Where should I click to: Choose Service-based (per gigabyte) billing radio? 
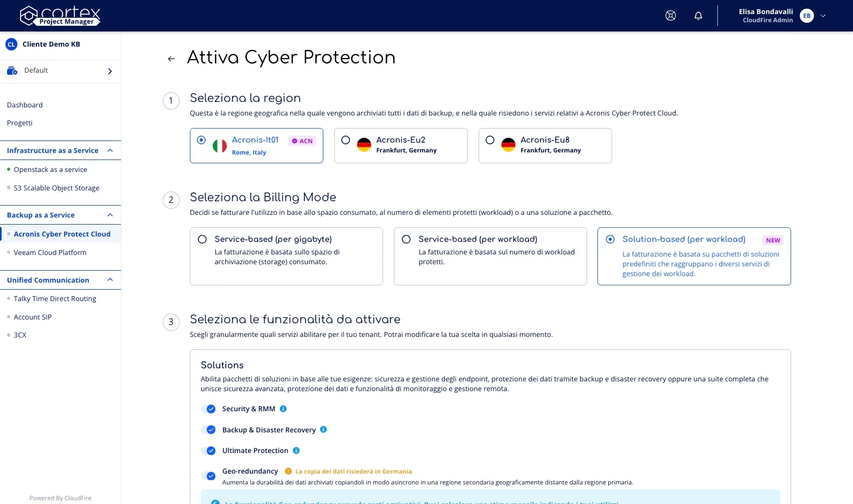click(202, 239)
